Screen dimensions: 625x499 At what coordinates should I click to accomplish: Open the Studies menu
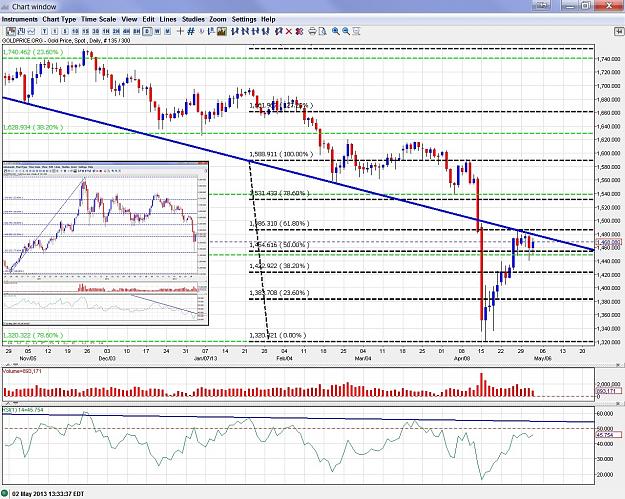[193, 19]
